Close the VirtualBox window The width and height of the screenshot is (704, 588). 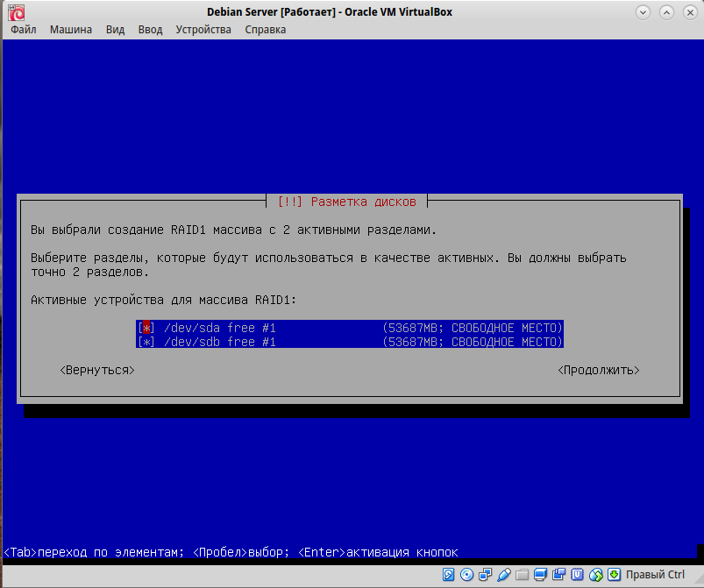tap(690, 12)
